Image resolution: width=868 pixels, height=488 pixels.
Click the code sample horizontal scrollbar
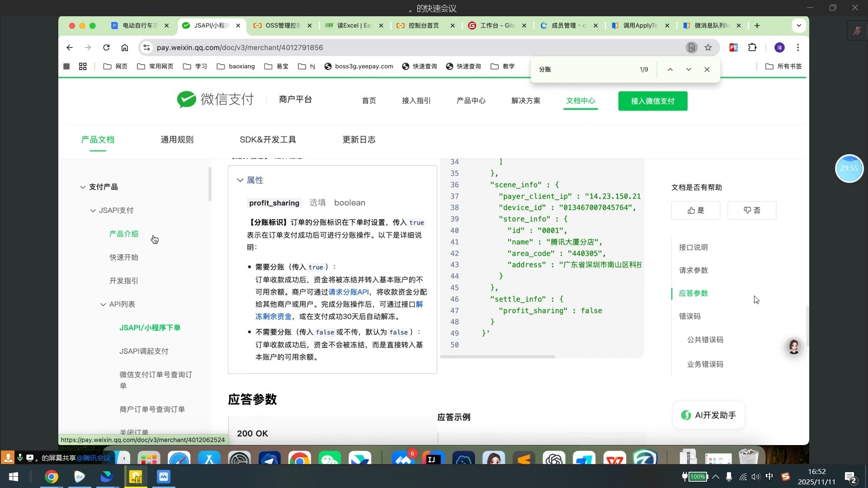click(497, 357)
